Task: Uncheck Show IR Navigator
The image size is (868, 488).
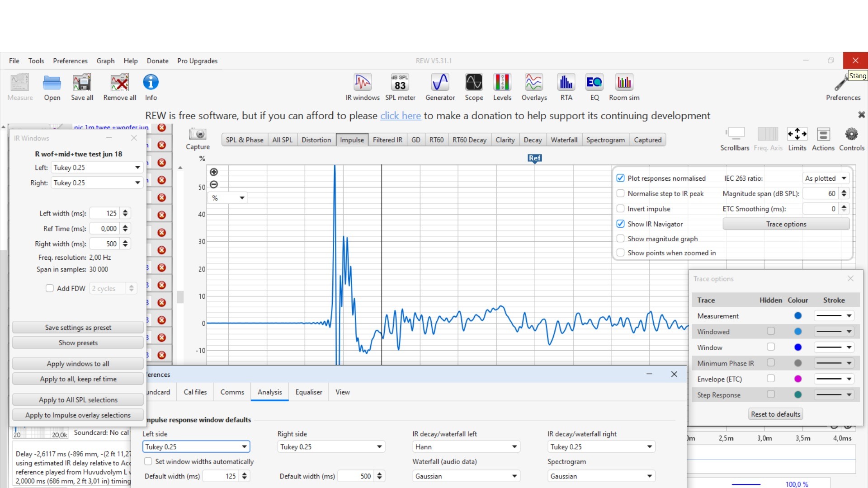Action: (x=621, y=224)
